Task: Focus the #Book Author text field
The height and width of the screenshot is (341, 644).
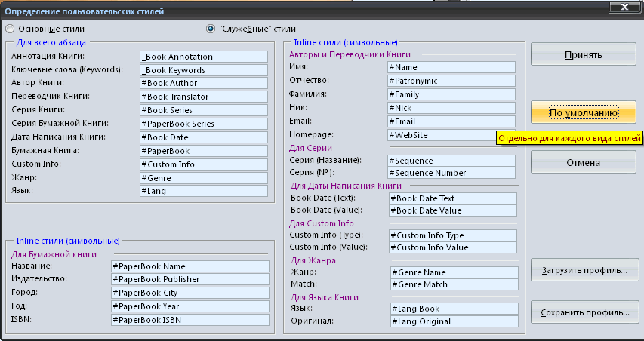Action: 204,83
